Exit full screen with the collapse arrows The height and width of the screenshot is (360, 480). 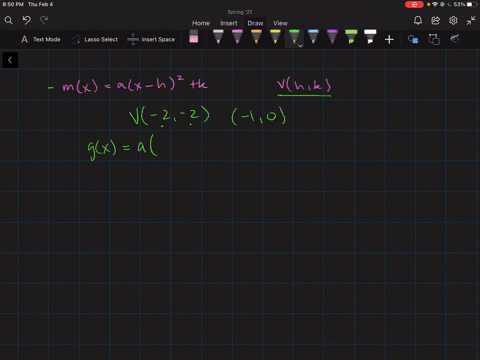(471, 21)
